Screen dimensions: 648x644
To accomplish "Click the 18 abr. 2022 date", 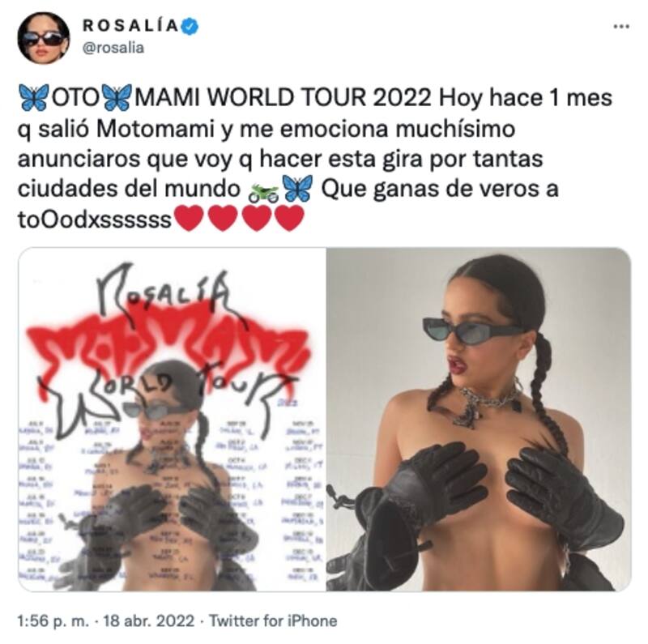I will [148, 621].
